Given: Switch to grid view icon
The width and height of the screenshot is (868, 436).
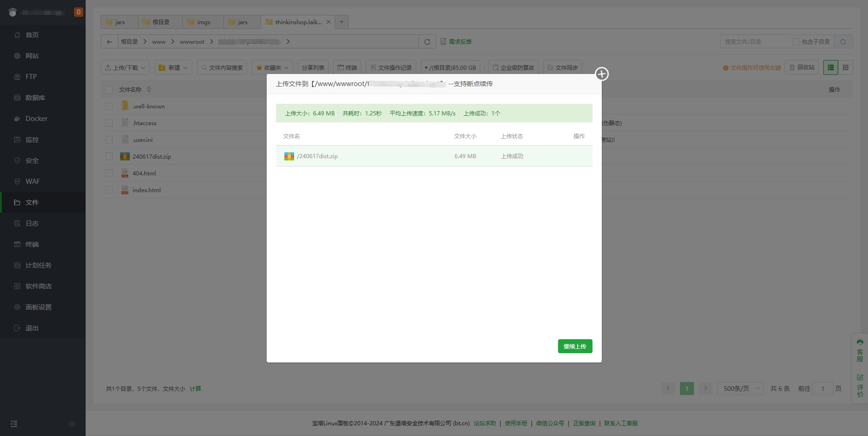Looking at the screenshot, I should tap(846, 67).
